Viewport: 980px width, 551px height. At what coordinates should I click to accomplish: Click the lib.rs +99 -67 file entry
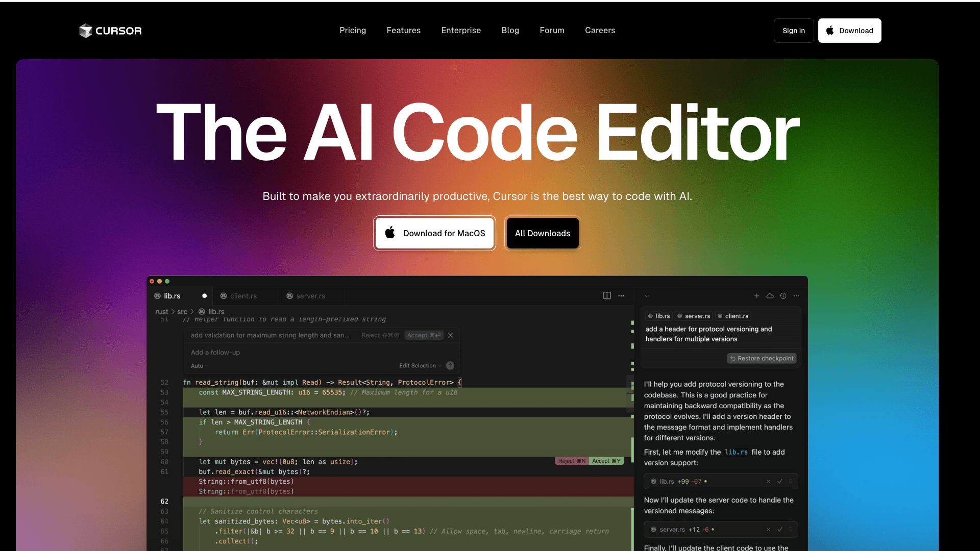[721, 481]
